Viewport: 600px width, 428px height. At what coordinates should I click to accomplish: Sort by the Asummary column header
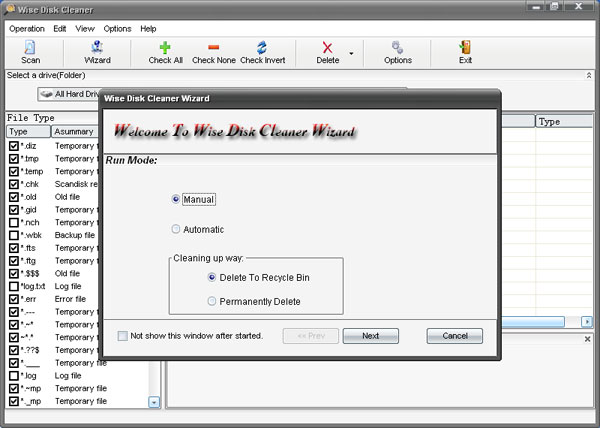point(75,132)
